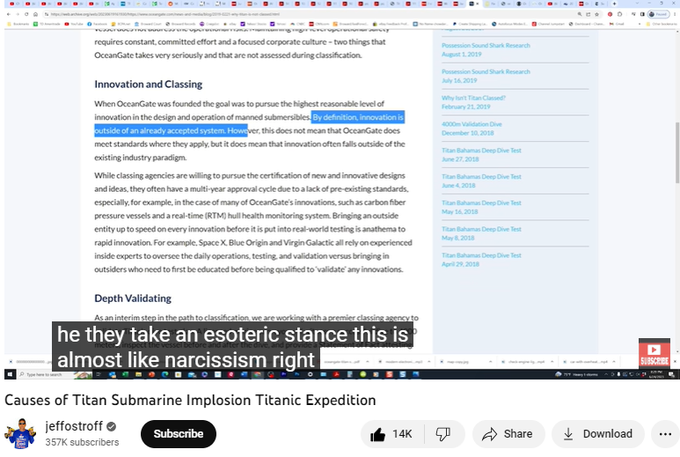
Task: Open the jeffostroff channel avatar
Action: [20, 434]
